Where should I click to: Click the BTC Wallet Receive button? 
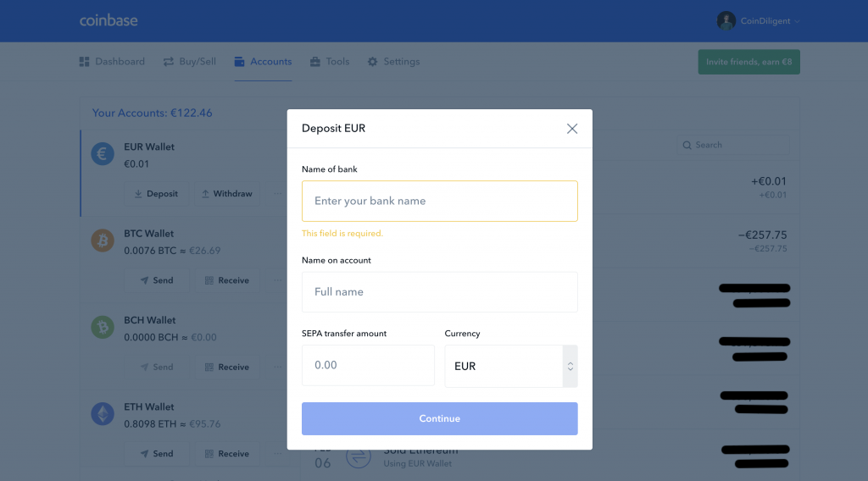click(x=226, y=280)
